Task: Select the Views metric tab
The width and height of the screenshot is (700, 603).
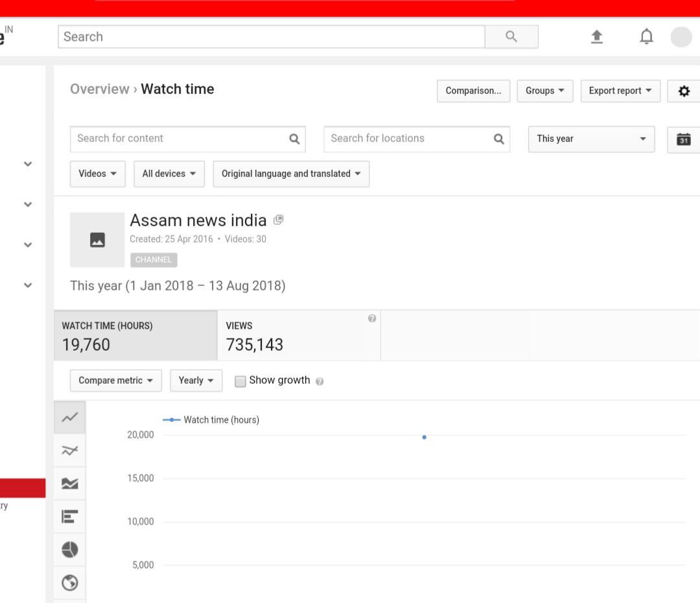Action: (x=299, y=335)
